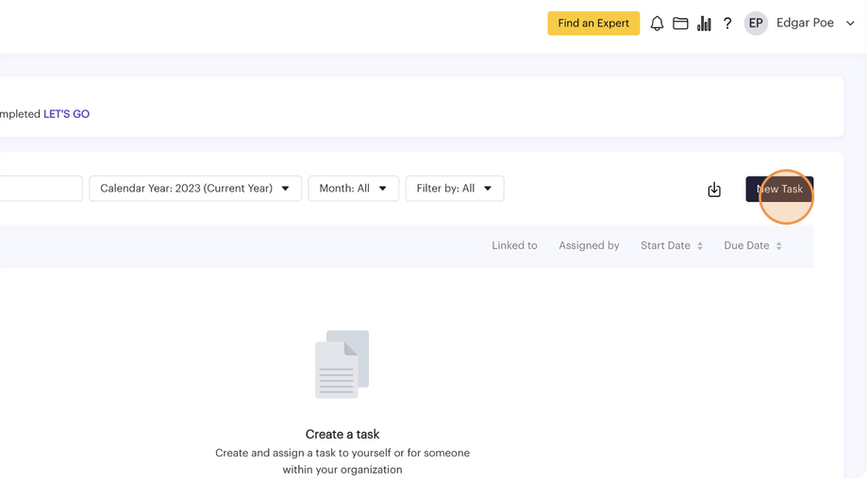The width and height of the screenshot is (868, 481).
Task: Click the EP user avatar
Action: (756, 24)
